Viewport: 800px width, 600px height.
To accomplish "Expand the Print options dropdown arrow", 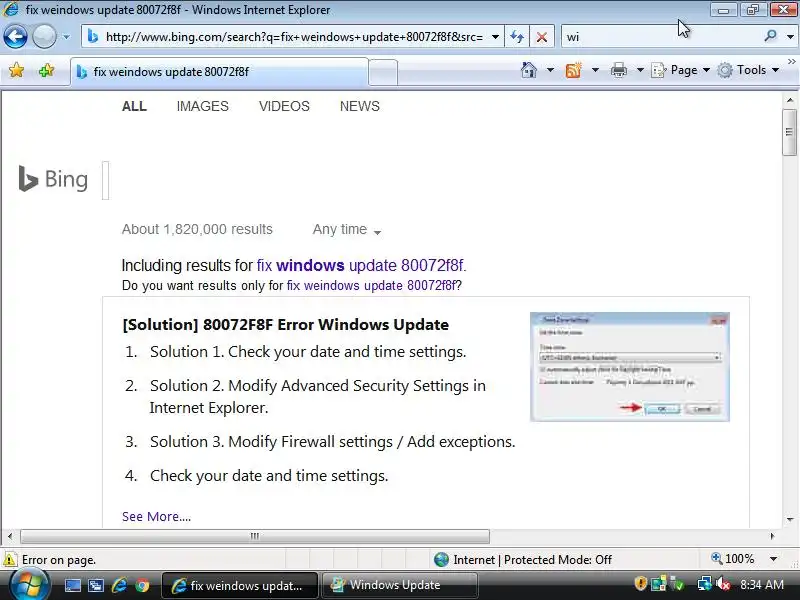I will (640, 70).
